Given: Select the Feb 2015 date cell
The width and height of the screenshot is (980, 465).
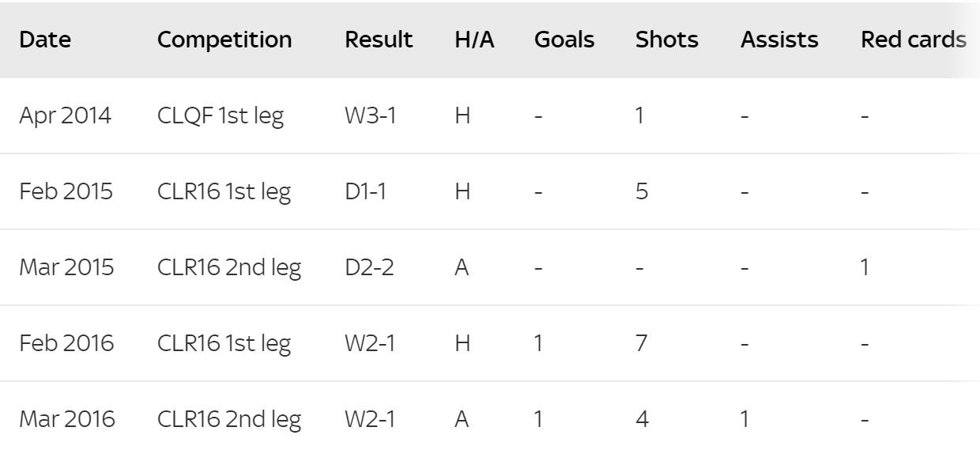Looking at the screenshot, I should click(66, 192).
